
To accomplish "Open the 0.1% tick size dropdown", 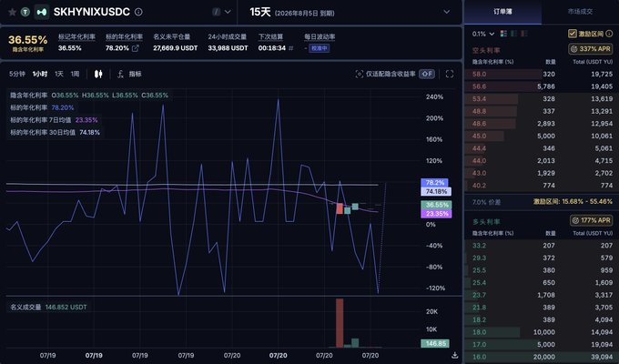I will click(x=483, y=34).
